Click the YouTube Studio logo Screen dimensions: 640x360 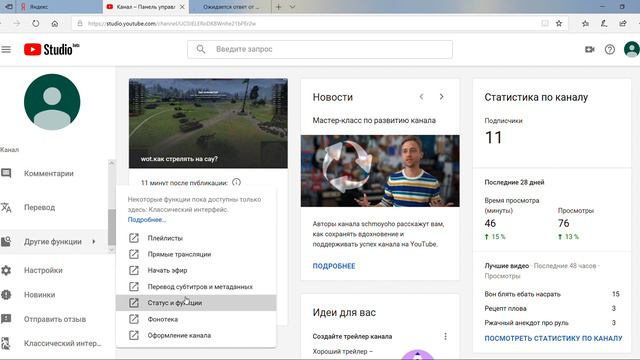51,49
